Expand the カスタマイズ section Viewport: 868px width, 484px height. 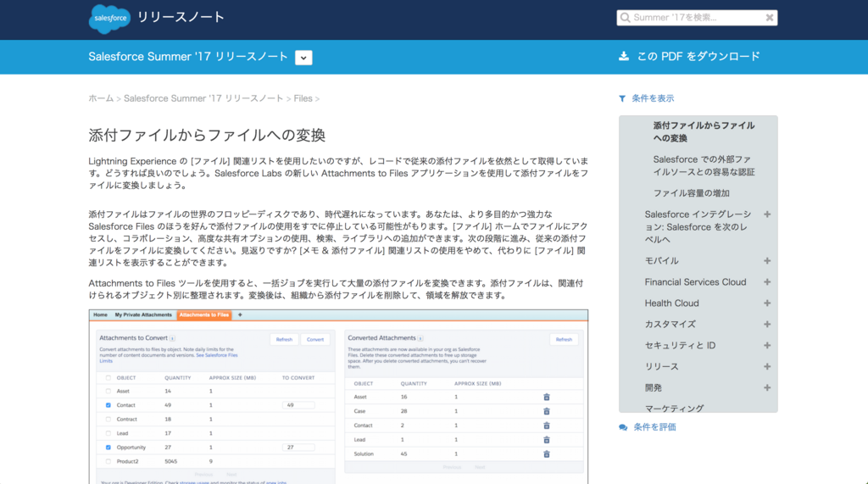[x=767, y=325]
